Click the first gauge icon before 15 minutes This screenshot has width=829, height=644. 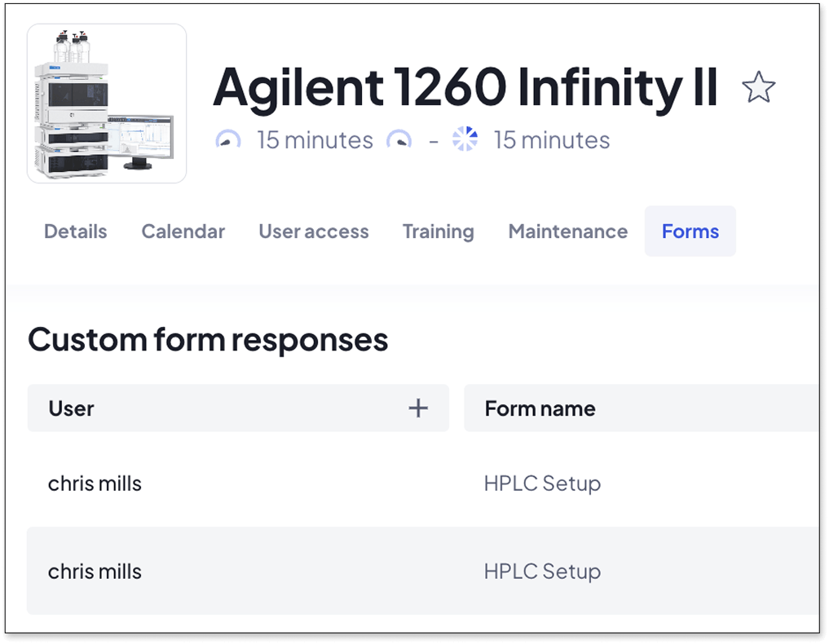228,140
